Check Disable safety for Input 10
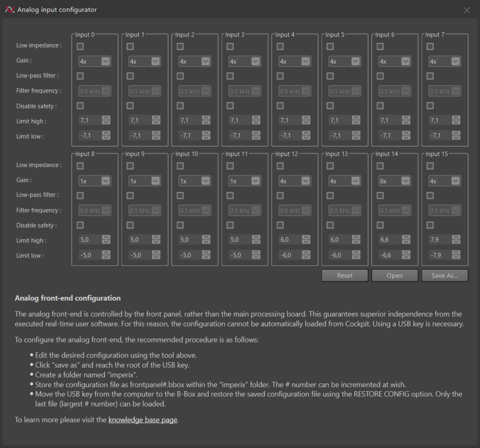 point(180,225)
